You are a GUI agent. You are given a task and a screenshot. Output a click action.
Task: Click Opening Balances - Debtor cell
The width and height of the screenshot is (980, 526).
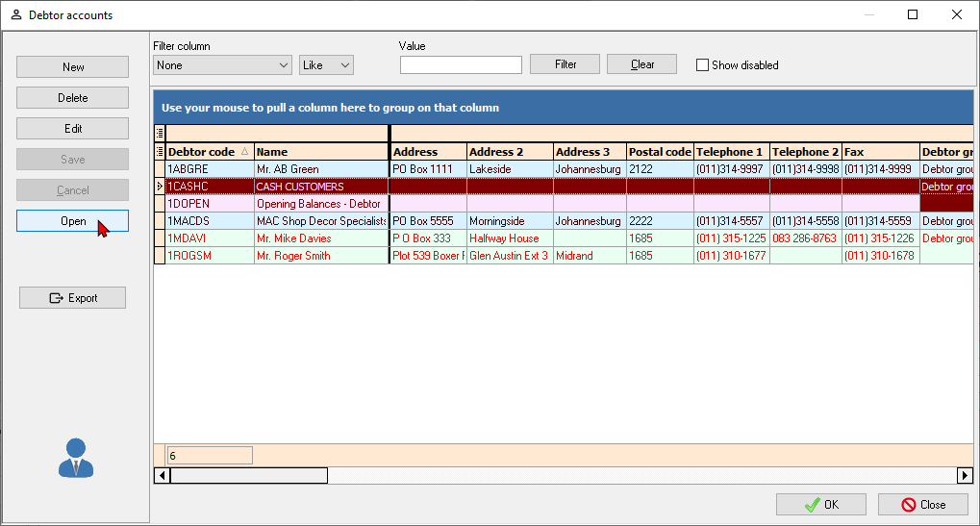[x=321, y=204]
